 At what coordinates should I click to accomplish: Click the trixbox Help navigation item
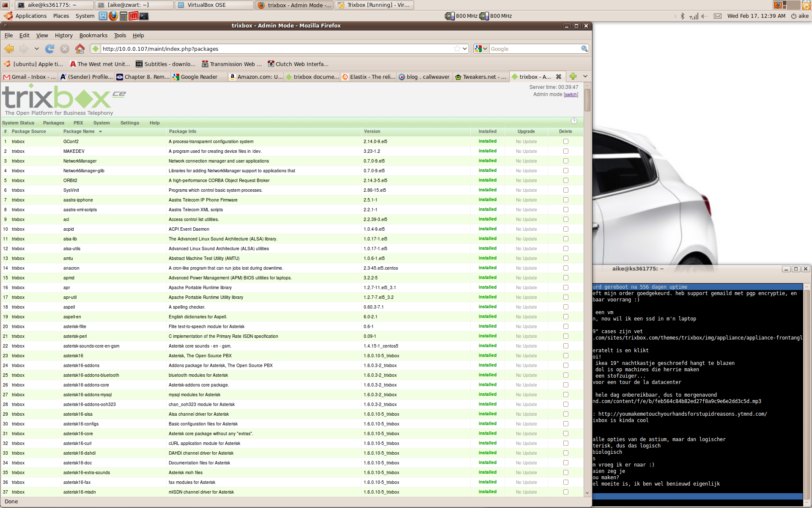(x=154, y=123)
